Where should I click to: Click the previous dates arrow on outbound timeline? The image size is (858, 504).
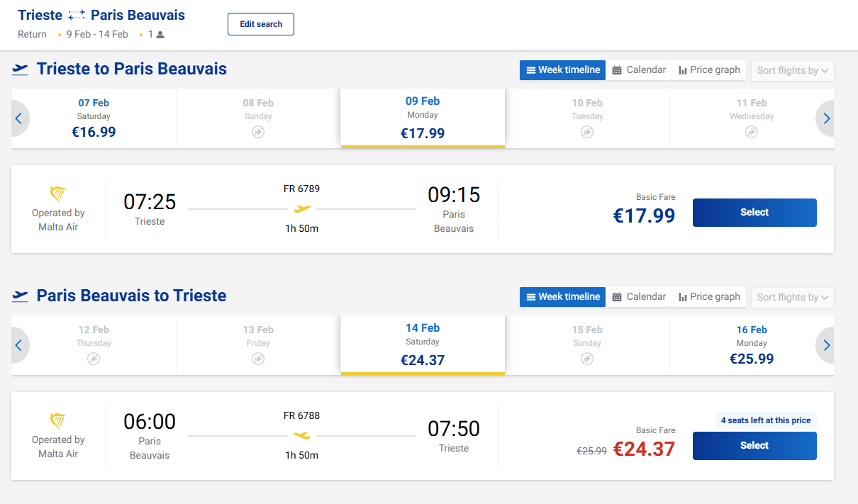pyautogui.click(x=19, y=119)
